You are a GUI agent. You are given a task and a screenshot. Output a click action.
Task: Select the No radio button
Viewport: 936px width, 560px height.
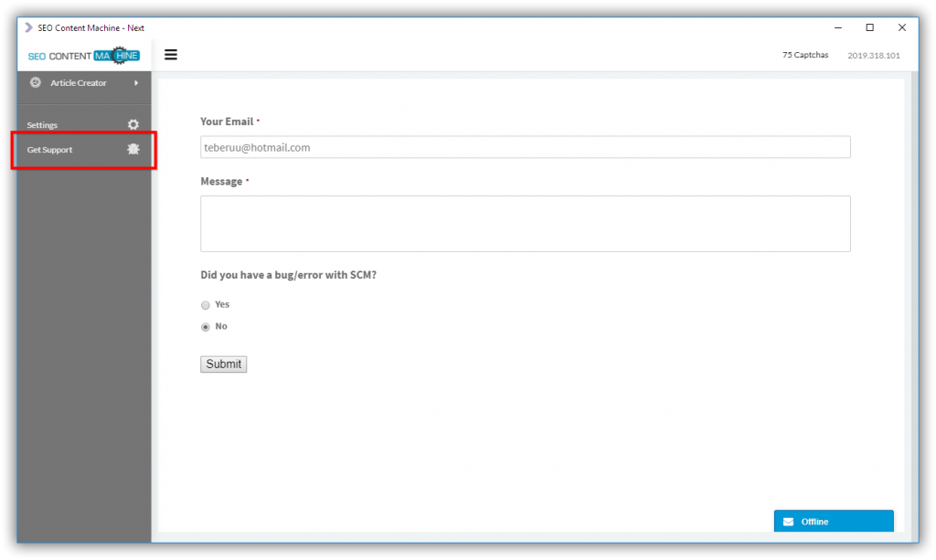tap(206, 327)
